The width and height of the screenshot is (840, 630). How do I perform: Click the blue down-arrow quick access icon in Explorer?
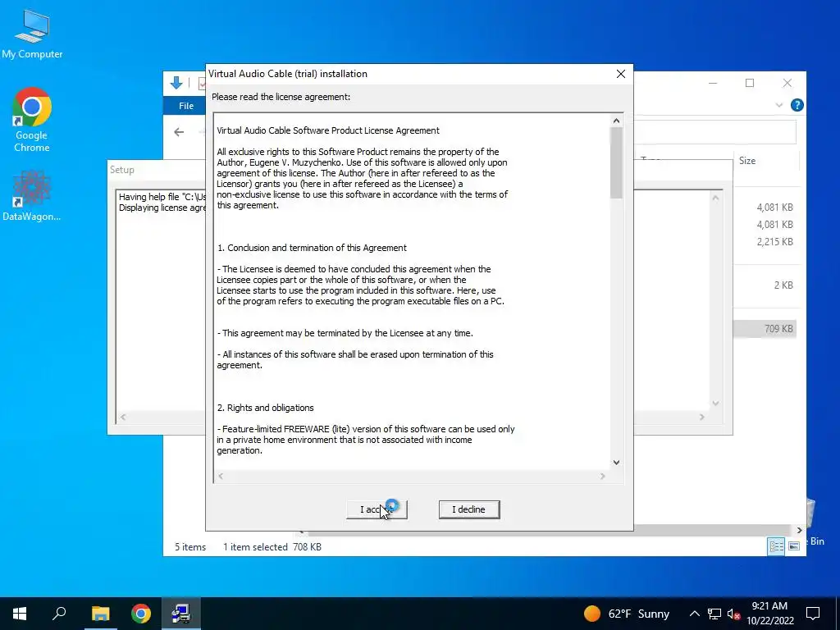coord(176,83)
